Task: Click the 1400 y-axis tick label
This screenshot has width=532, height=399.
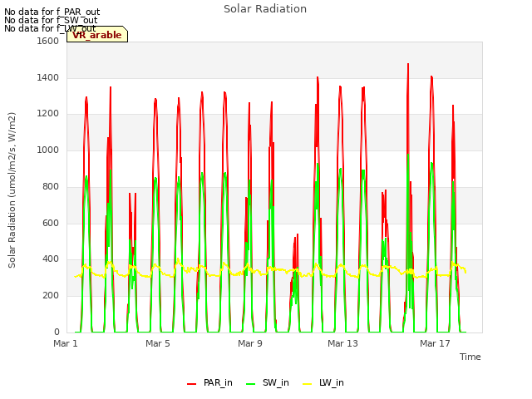Action: click(x=48, y=77)
